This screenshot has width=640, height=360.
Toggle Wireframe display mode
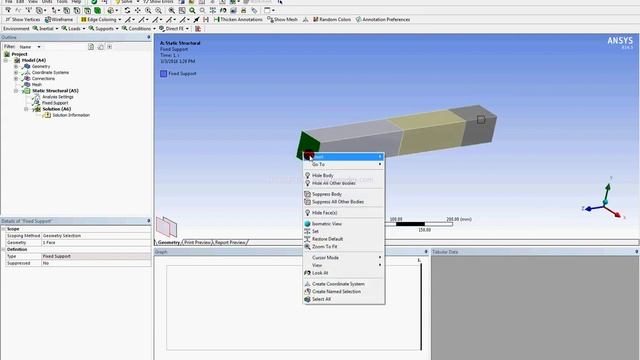click(59, 20)
